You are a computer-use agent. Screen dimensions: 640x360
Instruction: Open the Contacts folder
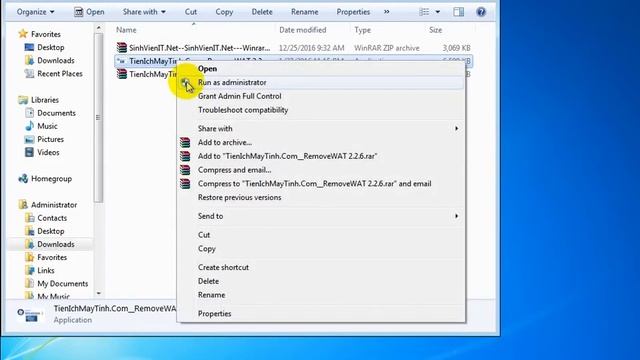tap(46, 218)
